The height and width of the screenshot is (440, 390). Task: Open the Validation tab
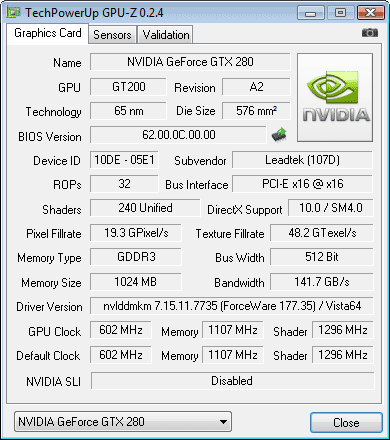pos(166,35)
